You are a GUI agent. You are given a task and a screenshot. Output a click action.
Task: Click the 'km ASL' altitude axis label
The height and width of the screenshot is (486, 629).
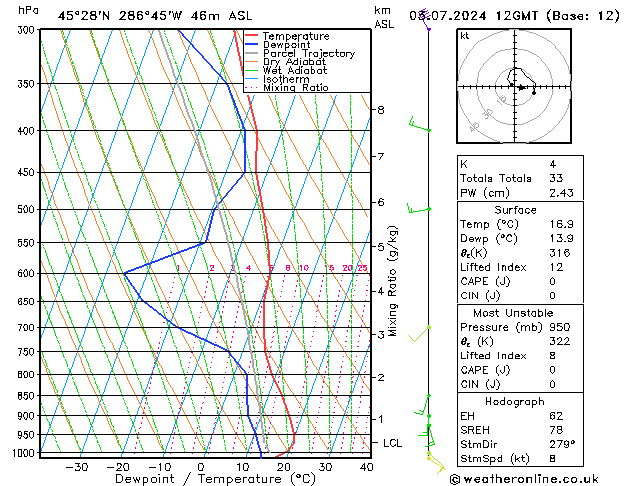pyautogui.click(x=383, y=17)
